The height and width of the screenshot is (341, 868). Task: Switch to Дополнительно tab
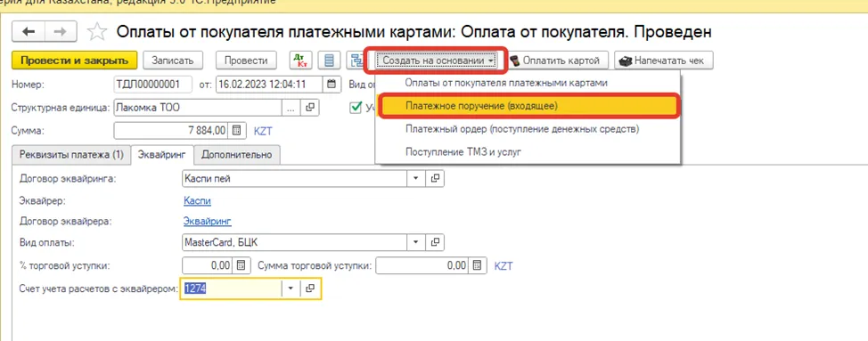[x=237, y=155]
